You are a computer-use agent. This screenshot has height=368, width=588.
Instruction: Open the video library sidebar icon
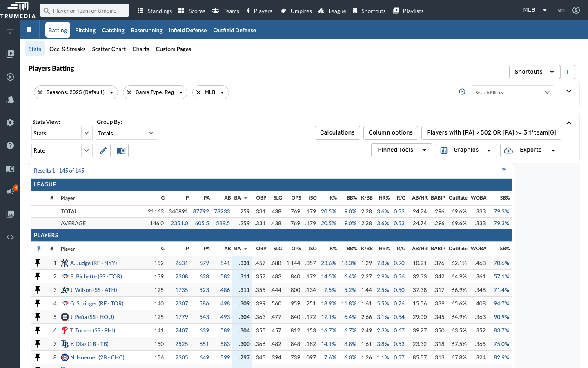pyautogui.click(x=10, y=54)
